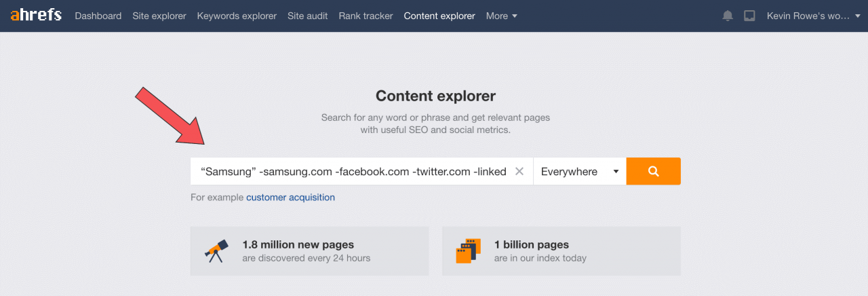Click the telescope icon

216,251
